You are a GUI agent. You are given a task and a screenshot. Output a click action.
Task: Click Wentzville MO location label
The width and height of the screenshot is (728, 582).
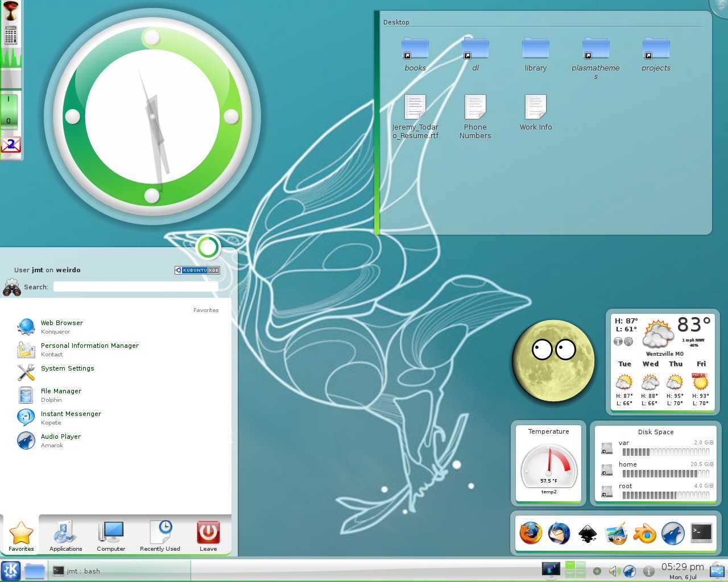(664, 354)
